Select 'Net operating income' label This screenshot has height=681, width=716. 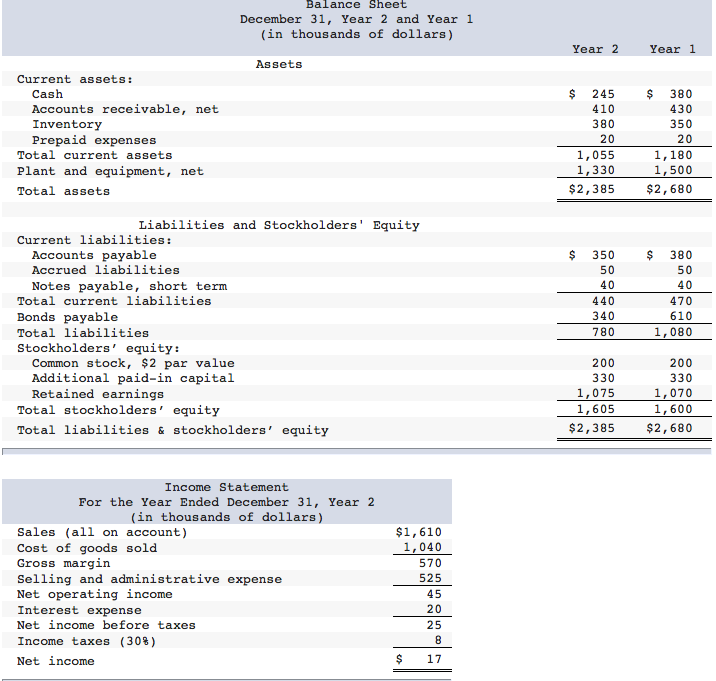pyautogui.click(x=95, y=595)
